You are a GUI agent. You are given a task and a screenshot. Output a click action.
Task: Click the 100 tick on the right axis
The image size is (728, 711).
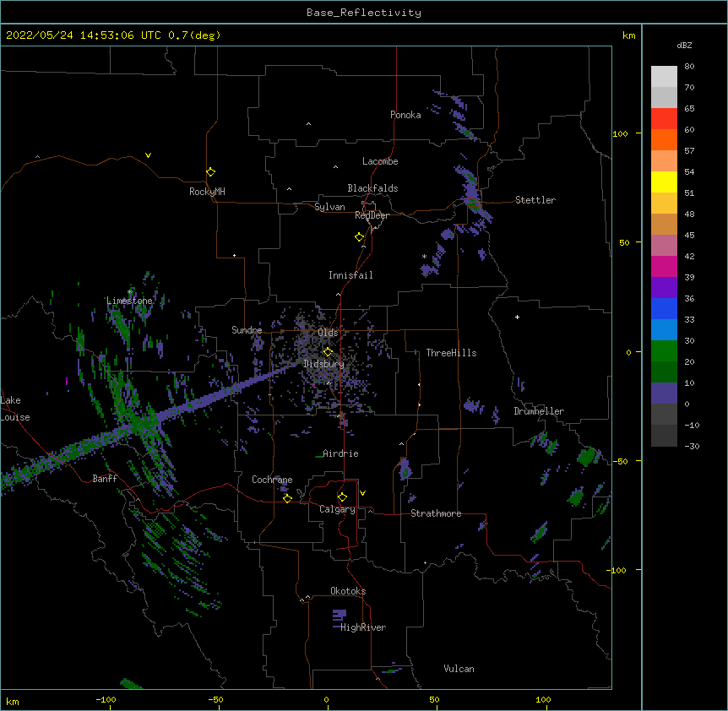point(620,133)
